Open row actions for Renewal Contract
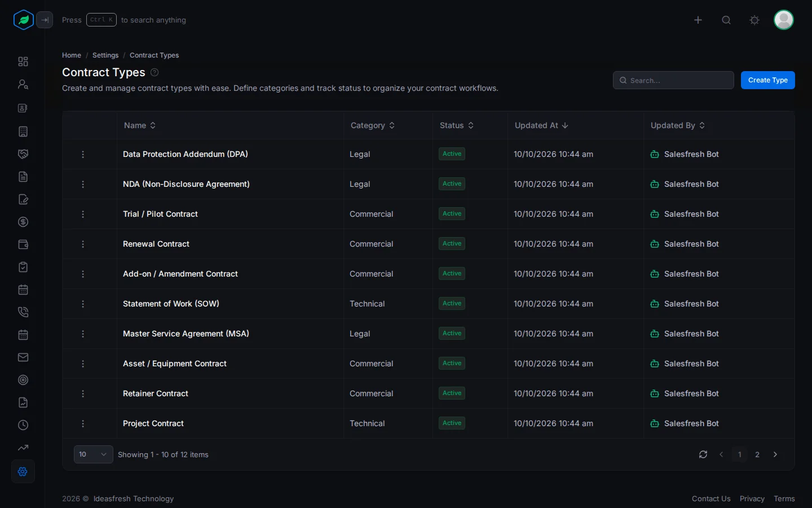This screenshot has width=812, height=508. [x=83, y=244]
